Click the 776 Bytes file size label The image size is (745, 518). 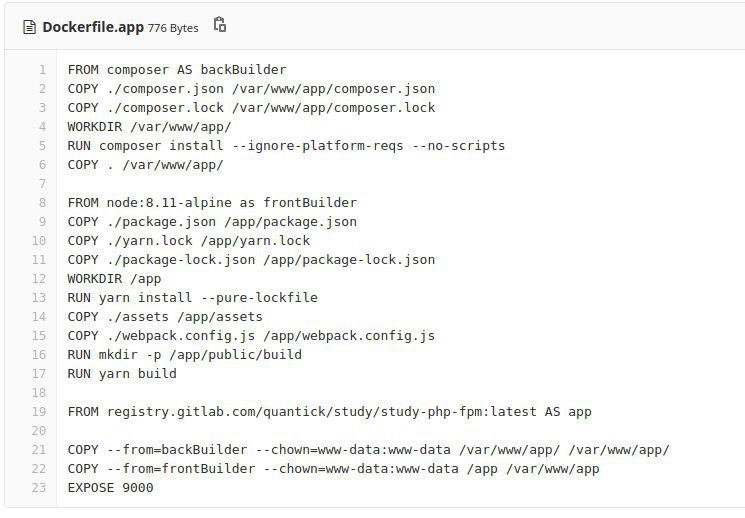point(173,28)
